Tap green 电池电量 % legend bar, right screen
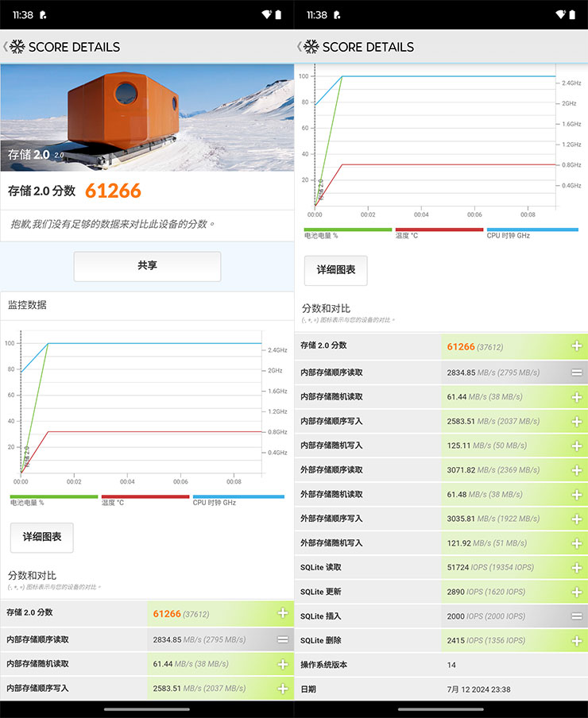Image resolution: width=588 pixels, height=718 pixels. click(x=347, y=230)
